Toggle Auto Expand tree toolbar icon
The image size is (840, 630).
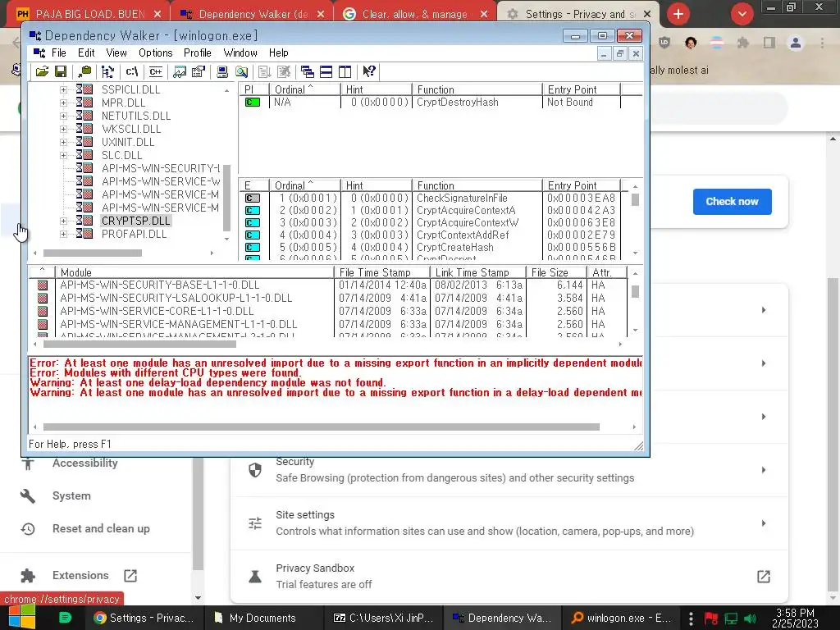pyautogui.click(x=107, y=72)
